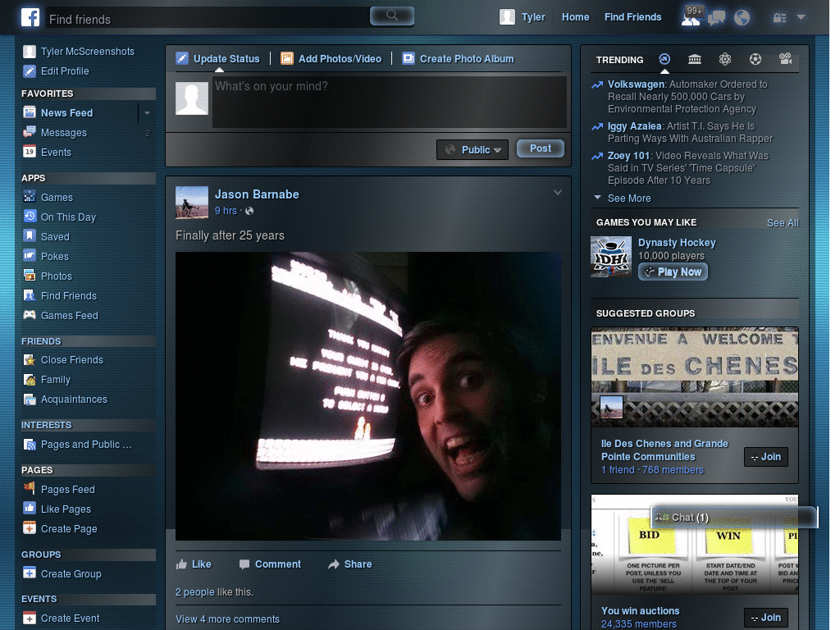Click the Create Group plus icon
Screen dimensions: 840x630
(x=30, y=573)
